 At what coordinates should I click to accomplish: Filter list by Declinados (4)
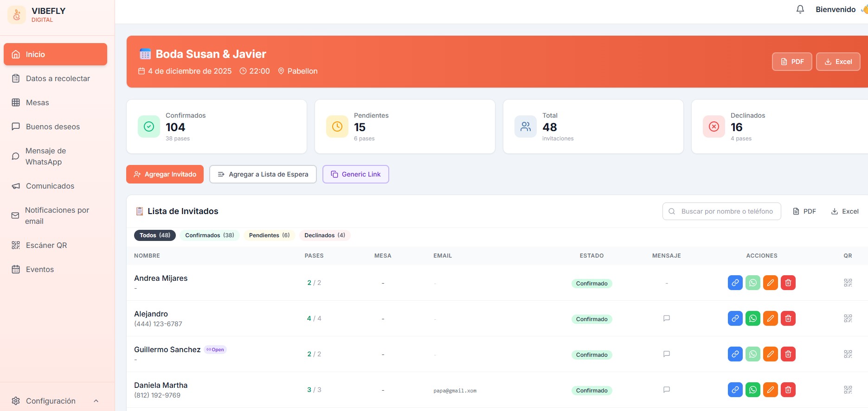(325, 235)
